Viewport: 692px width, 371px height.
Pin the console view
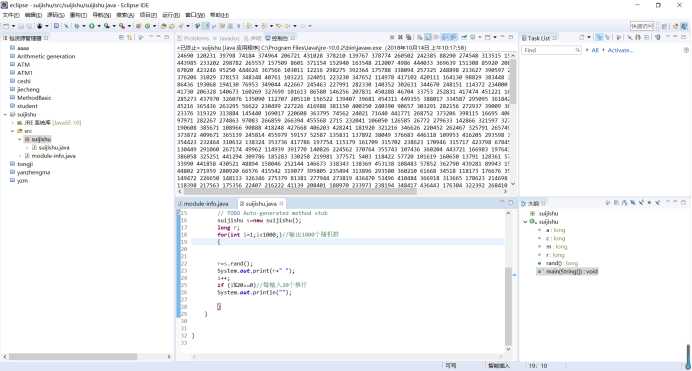(x=464, y=37)
